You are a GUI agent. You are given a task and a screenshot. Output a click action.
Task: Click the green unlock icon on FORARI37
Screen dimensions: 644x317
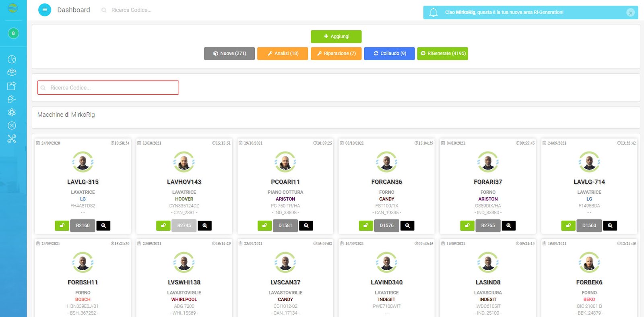pyautogui.click(x=467, y=226)
